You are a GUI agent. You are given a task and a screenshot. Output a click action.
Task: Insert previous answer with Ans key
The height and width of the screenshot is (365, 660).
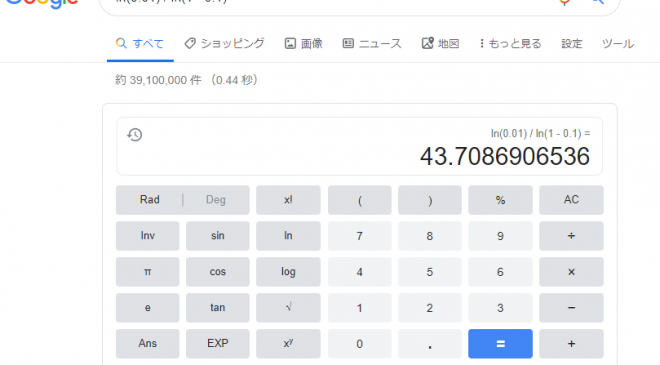point(147,344)
